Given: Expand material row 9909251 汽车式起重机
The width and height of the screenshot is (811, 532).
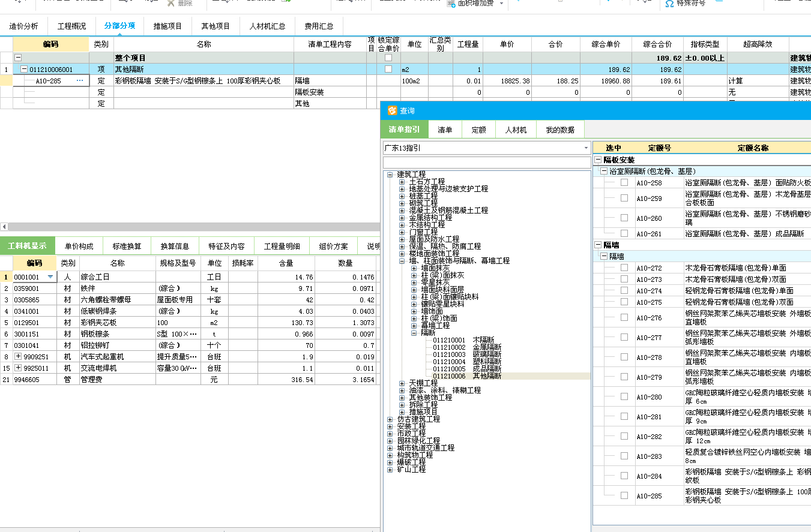Looking at the screenshot, I should [18, 357].
